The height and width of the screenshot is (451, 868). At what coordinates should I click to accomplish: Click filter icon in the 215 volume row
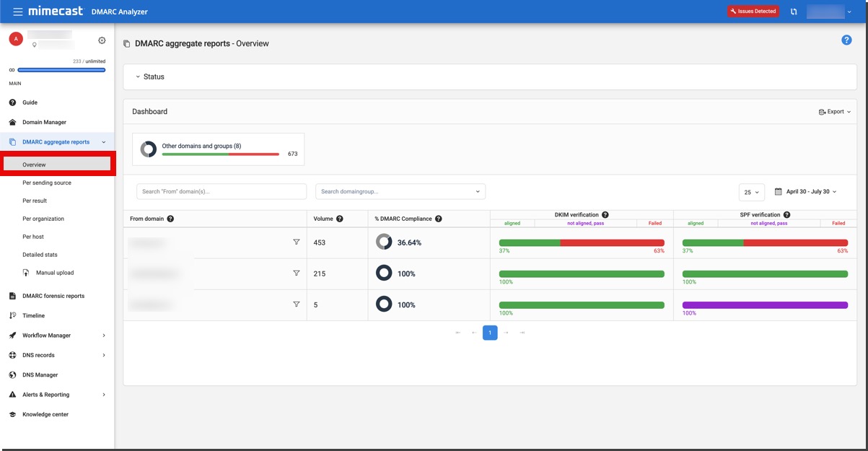(296, 273)
